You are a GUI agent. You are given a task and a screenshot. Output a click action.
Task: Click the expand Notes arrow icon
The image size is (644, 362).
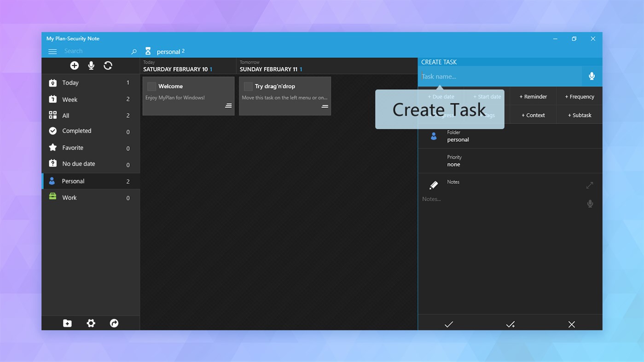point(590,185)
